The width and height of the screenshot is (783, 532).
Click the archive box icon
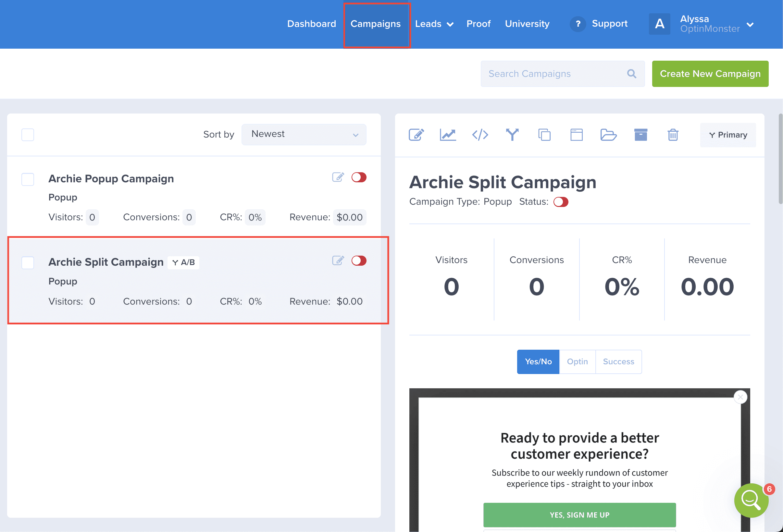(640, 135)
